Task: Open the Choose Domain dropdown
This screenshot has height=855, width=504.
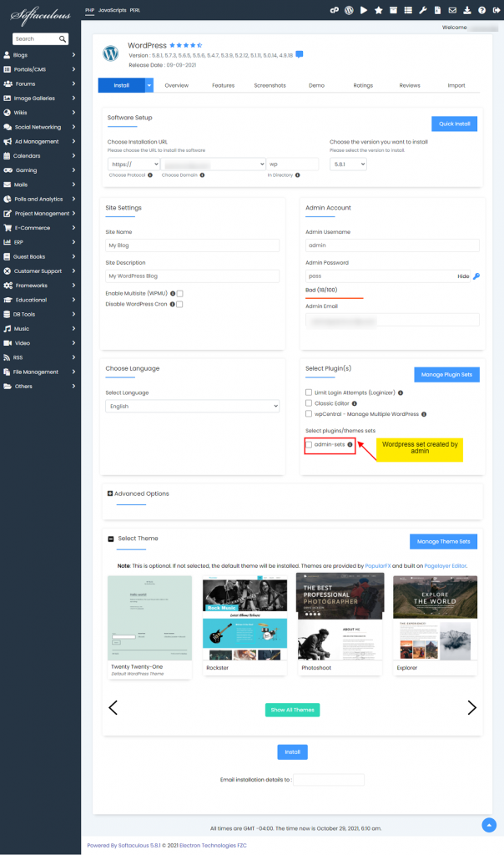Action: pyautogui.click(x=213, y=164)
